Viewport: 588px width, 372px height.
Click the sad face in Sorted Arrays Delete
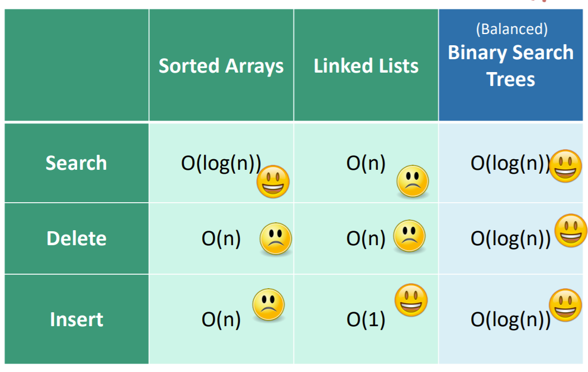point(276,239)
